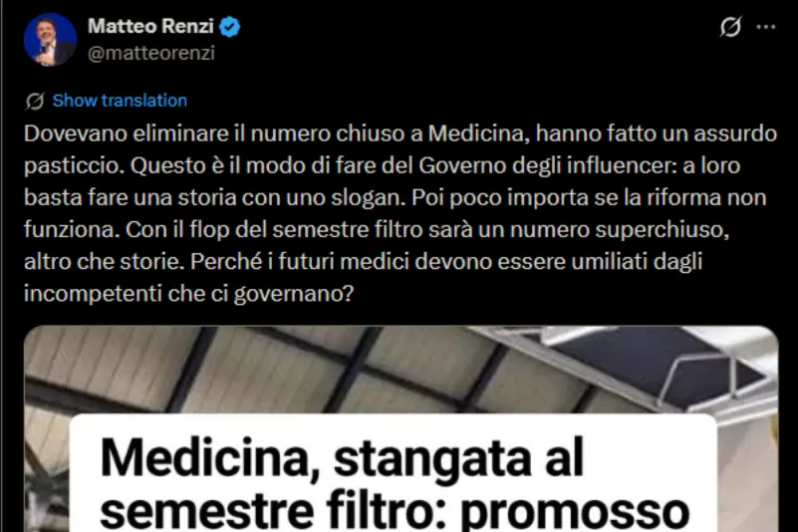Open the article preview image card
This screenshot has height=532, width=798.
pyautogui.click(x=401, y=428)
